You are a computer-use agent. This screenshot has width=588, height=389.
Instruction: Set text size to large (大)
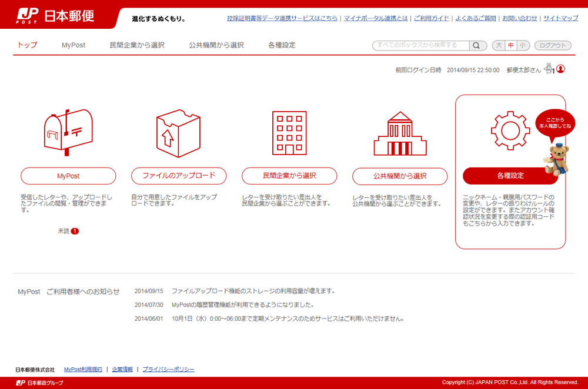coord(499,45)
